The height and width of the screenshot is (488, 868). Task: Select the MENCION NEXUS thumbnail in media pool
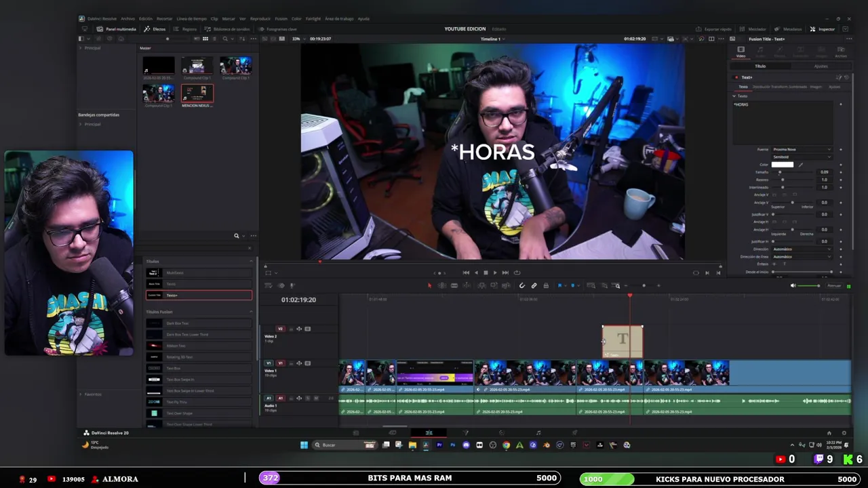click(x=197, y=93)
